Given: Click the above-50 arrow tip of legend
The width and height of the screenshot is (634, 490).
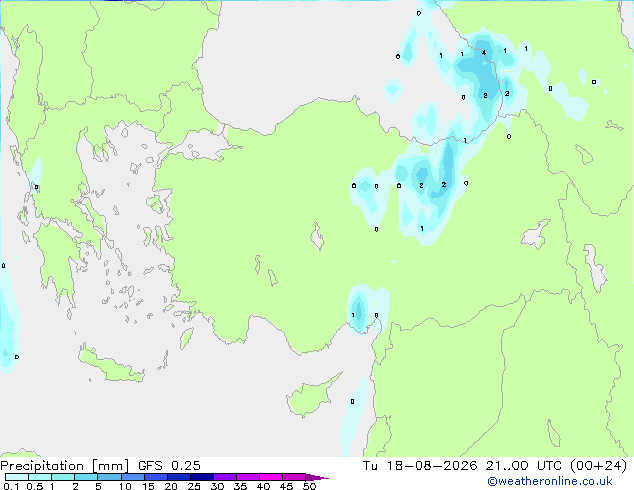Looking at the screenshot, I should (x=317, y=477).
